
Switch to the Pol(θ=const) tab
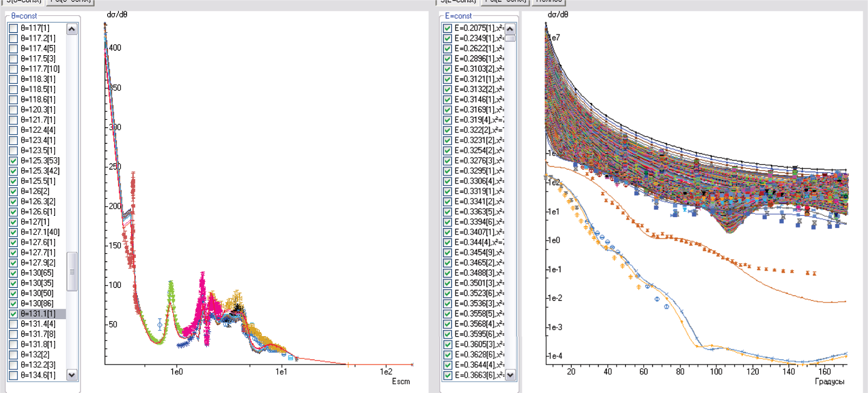coord(70,2)
